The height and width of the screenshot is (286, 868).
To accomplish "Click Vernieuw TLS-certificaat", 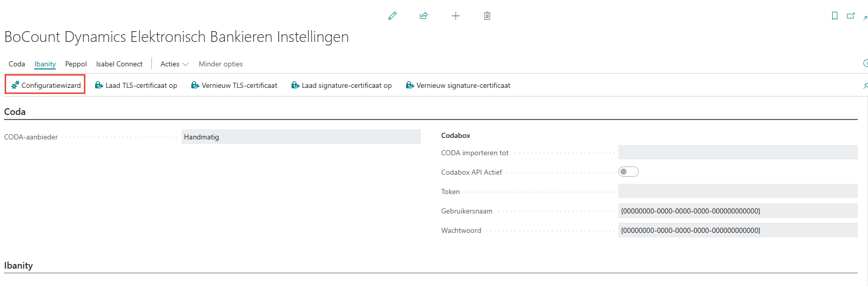I will [234, 85].
